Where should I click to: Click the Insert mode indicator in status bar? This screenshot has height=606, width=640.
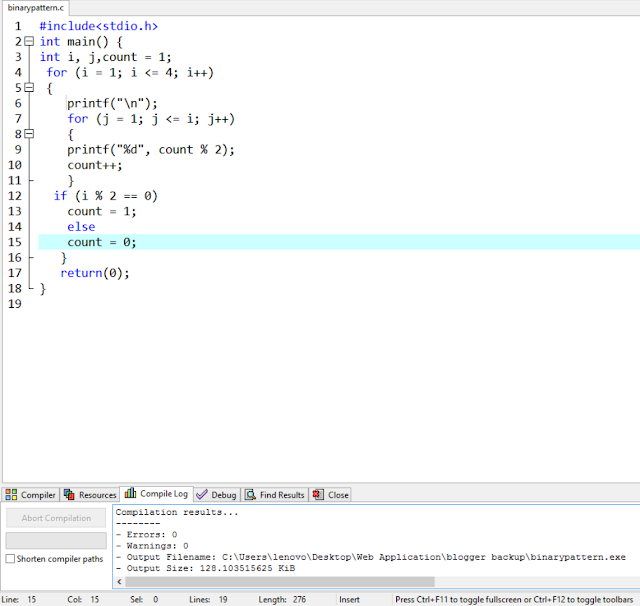[x=349, y=599]
